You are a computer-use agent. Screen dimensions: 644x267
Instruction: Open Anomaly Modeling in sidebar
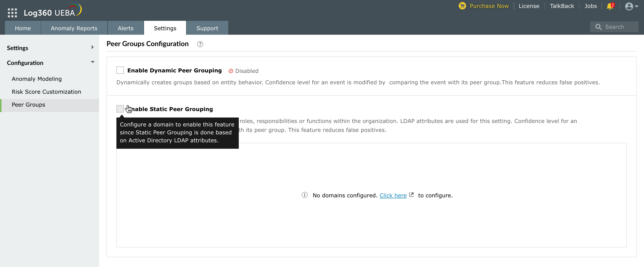(x=36, y=79)
